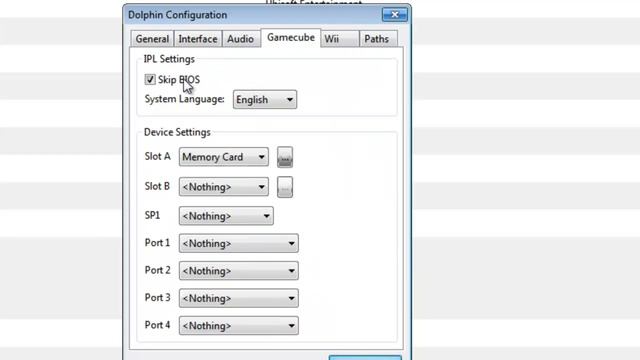The height and width of the screenshot is (360, 640).
Task: Browse for Slot A memory card file
Action: click(285, 157)
